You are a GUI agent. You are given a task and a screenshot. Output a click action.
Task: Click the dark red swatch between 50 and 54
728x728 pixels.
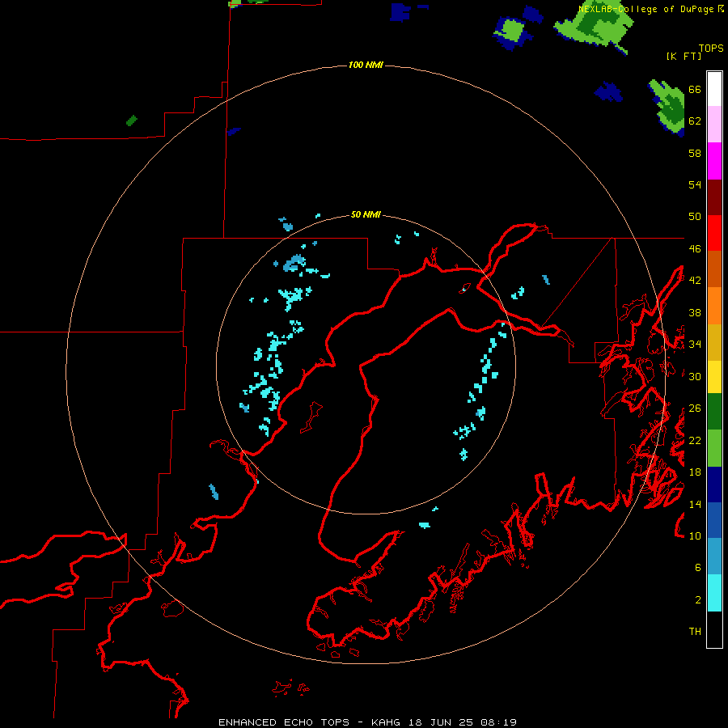pos(714,197)
